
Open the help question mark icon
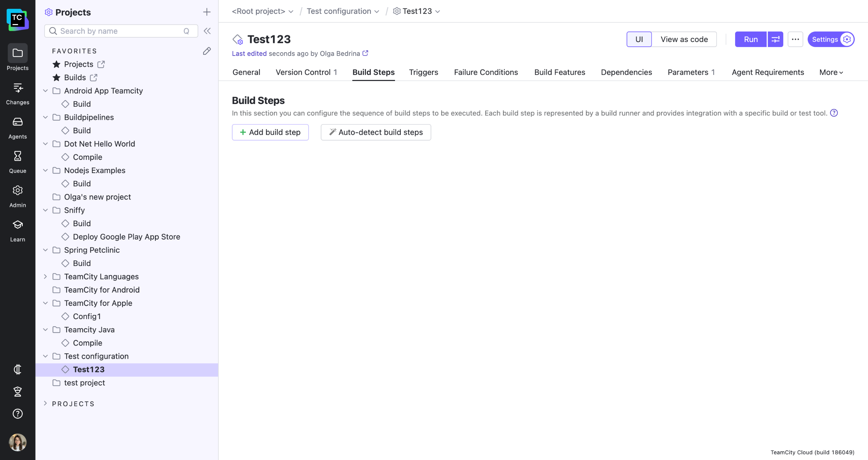pyautogui.click(x=18, y=414)
